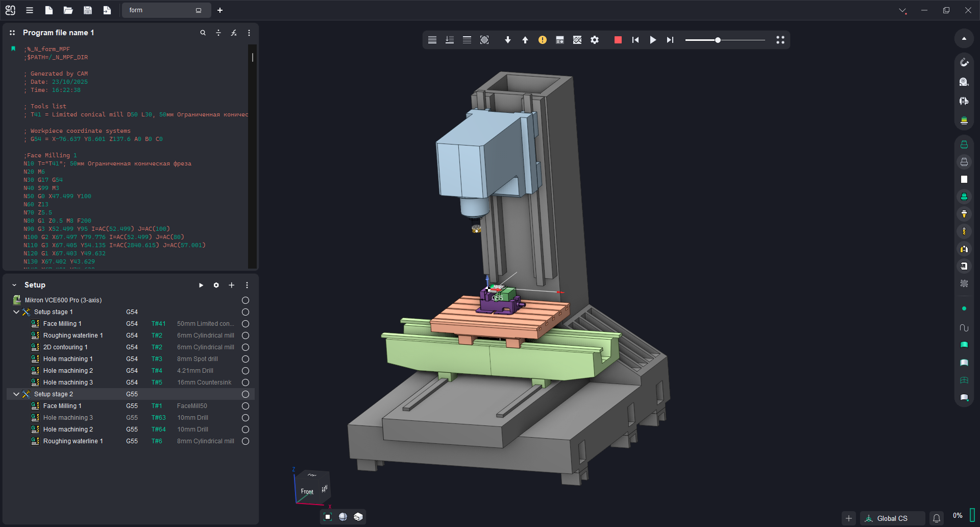Toggle circle for Mikron VCE600 Pro machine
Screen dimensions: 980x527
tap(246, 300)
